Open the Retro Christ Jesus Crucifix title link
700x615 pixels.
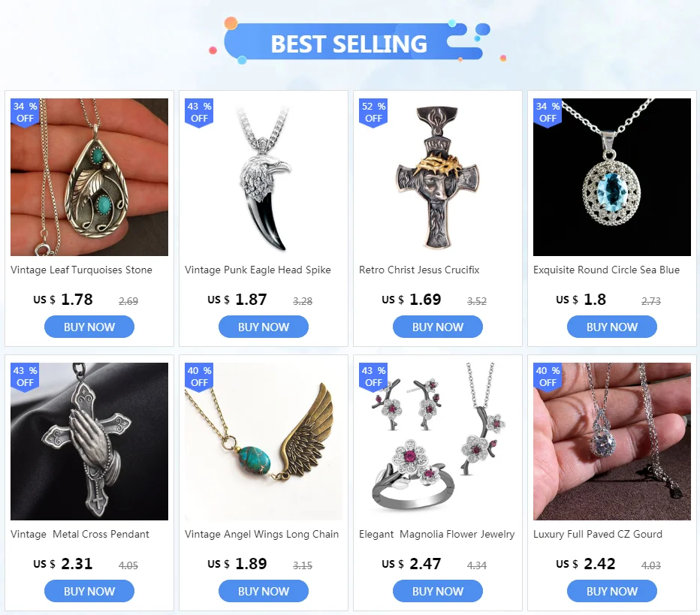419,270
